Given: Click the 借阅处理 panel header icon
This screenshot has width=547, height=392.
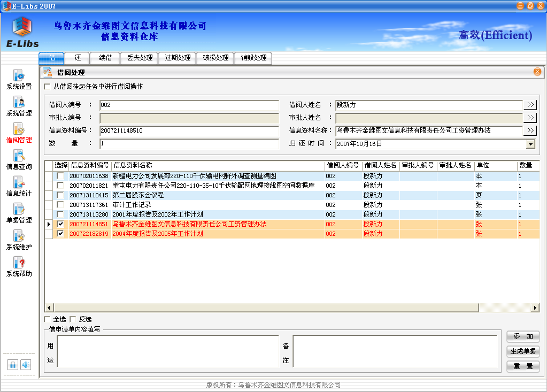Looking at the screenshot, I should click(x=48, y=72).
